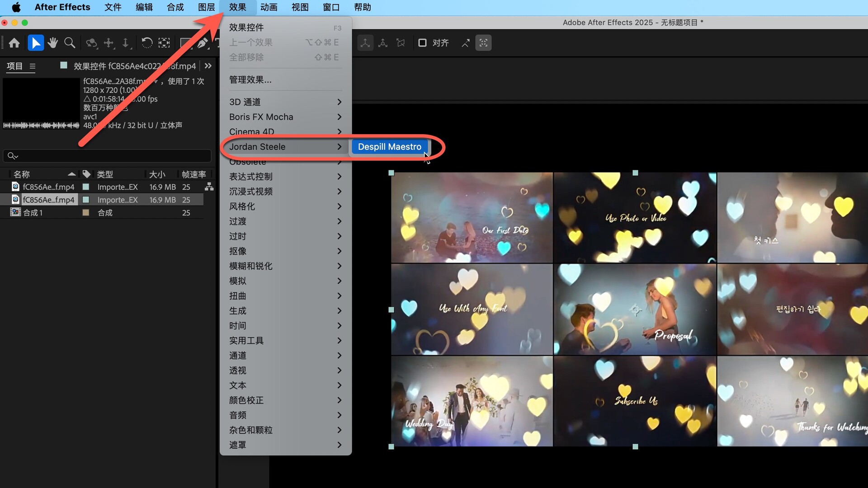Select the Orbit camera tool
Screen dimensions: 868x488
pos(92,43)
